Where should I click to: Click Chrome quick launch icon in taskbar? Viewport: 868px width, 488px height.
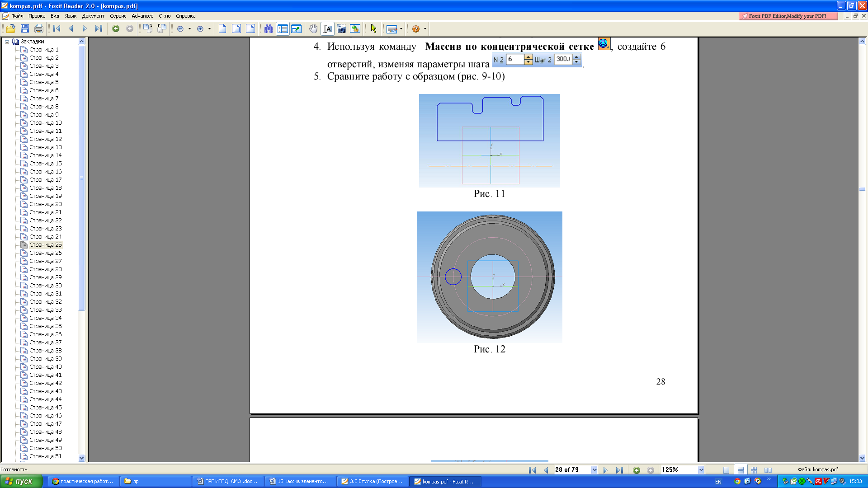tap(737, 482)
